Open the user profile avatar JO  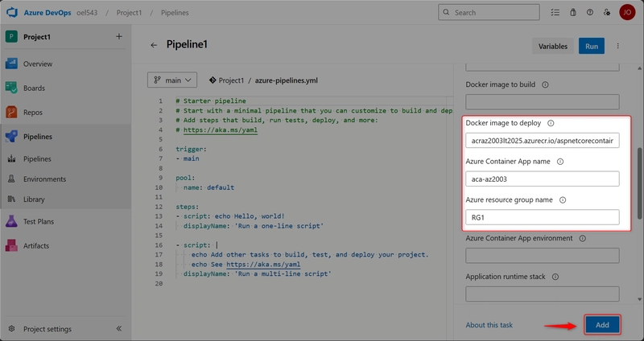tap(627, 12)
